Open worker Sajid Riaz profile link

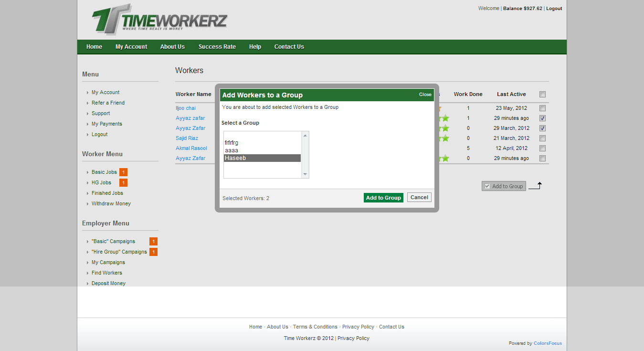pyautogui.click(x=187, y=138)
